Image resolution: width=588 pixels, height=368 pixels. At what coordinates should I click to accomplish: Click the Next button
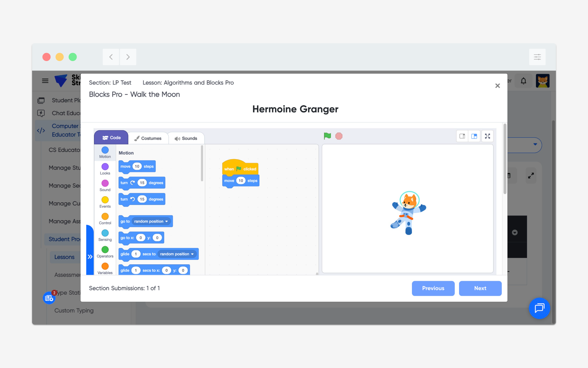tap(480, 288)
